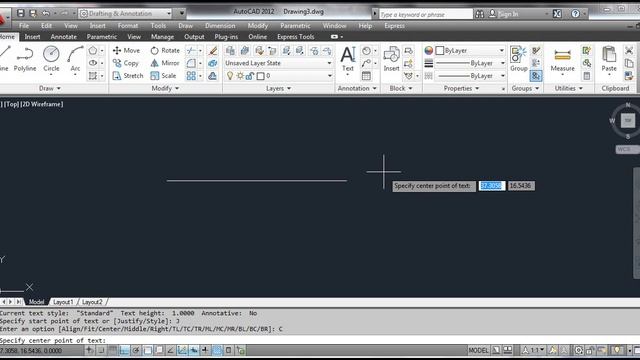
Task: Toggle Snap Mode in status bar
Action: click(x=101, y=350)
